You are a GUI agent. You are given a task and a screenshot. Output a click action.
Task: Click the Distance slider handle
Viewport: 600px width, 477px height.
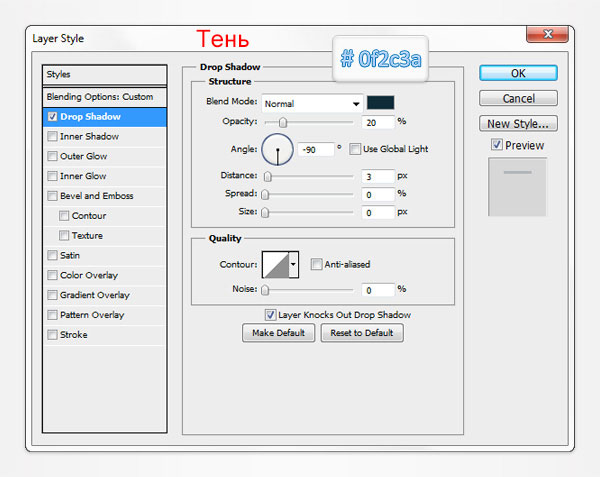coord(268,176)
